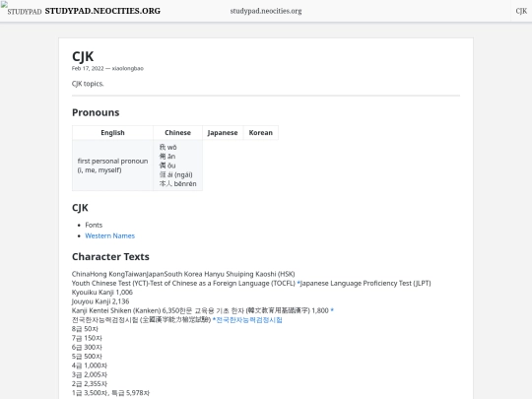Click the Pronouns heading

(96, 112)
